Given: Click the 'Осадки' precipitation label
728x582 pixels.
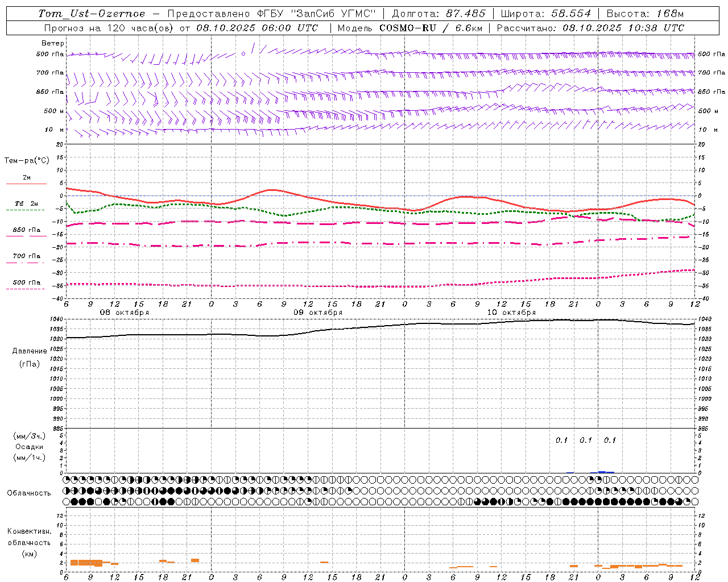Looking at the screenshot, I should (29, 447).
